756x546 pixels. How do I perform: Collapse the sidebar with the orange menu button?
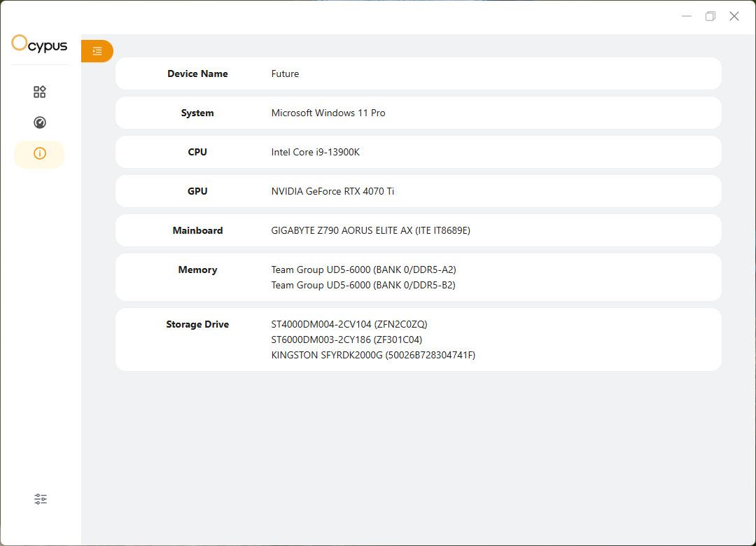97,51
